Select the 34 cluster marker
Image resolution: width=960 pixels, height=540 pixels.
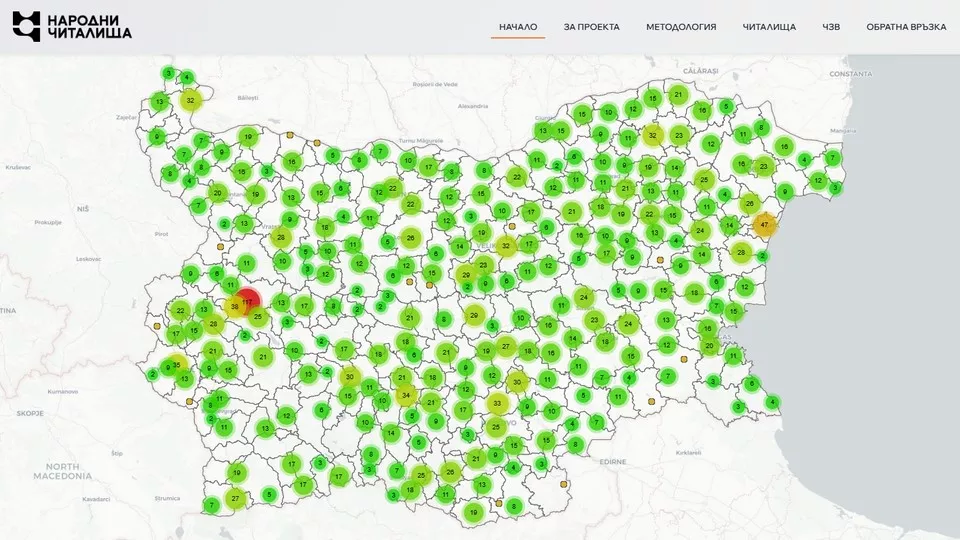pyautogui.click(x=406, y=395)
